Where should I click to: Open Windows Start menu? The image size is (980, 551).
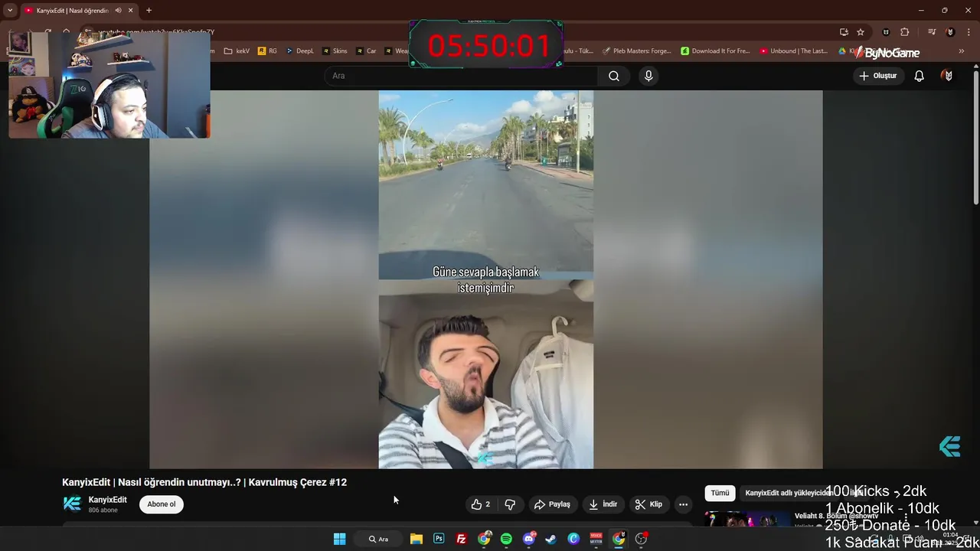(339, 539)
